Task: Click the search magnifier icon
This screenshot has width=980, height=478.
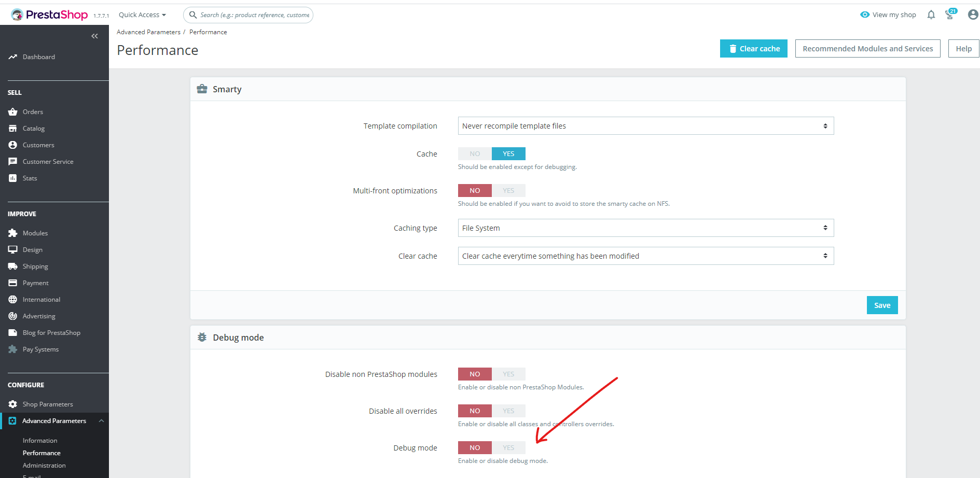Action: click(193, 15)
